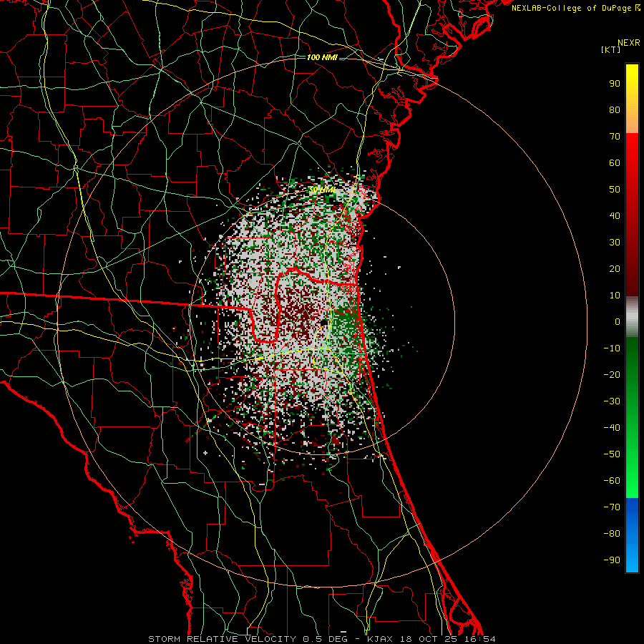Click the -70 knot scale label
The height and width of the screenshot is (644, 644).
[x=612, y=507]
